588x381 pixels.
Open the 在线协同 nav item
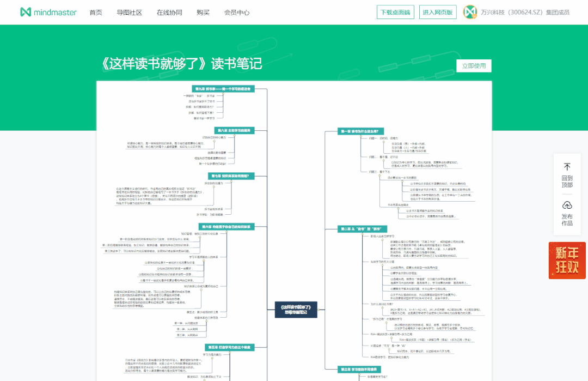click(169, 13)
